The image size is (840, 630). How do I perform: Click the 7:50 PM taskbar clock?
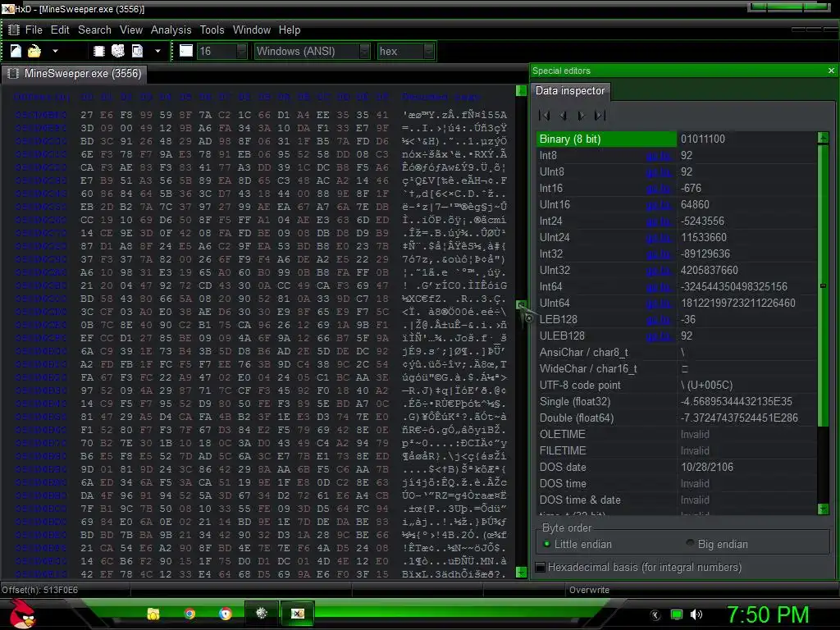pos(768,614)
